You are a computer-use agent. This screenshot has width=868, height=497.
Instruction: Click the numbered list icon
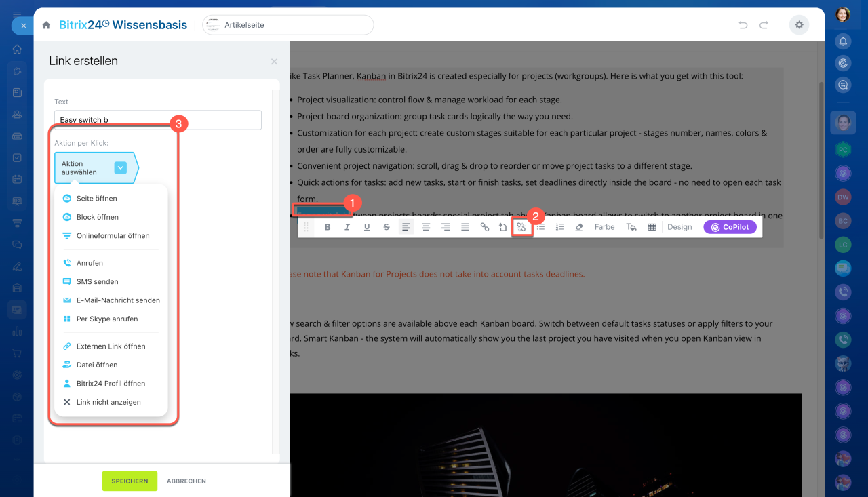pos(559,227)
